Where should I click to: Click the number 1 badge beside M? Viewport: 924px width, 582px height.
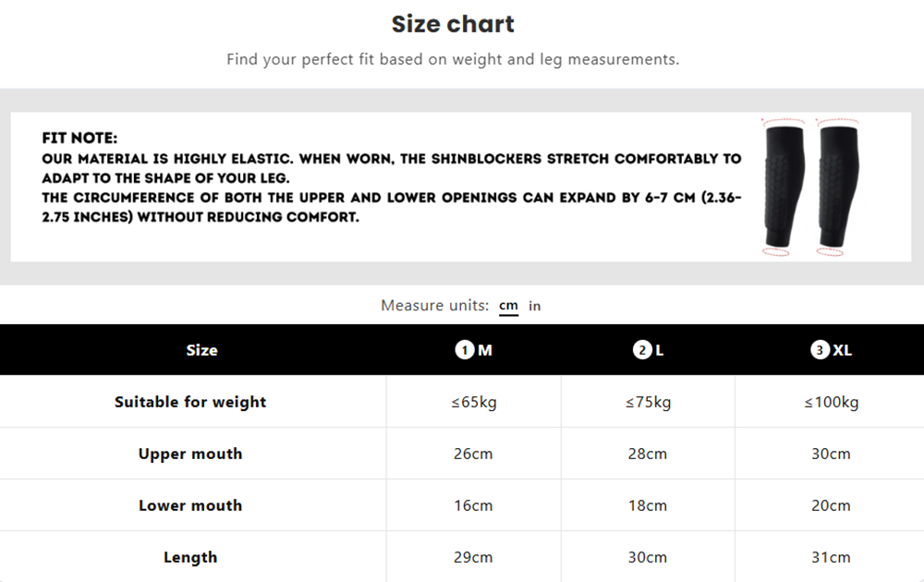click(x=464, y=350)
